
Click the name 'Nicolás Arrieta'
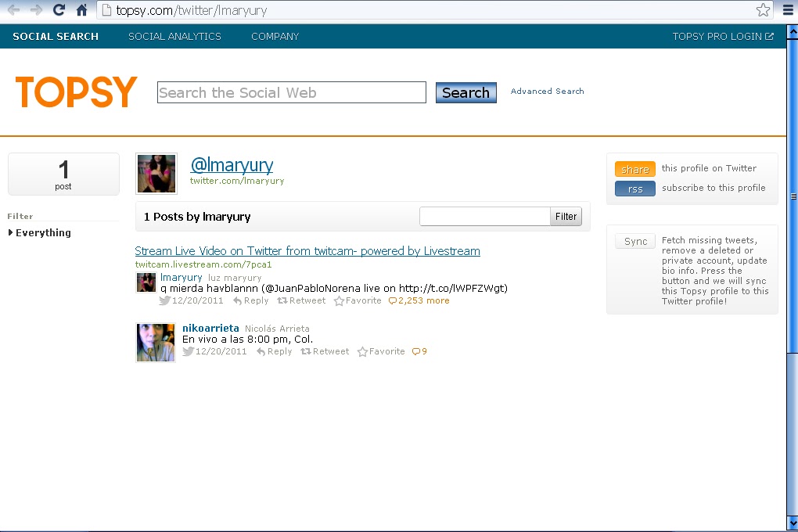click(278, 329)
